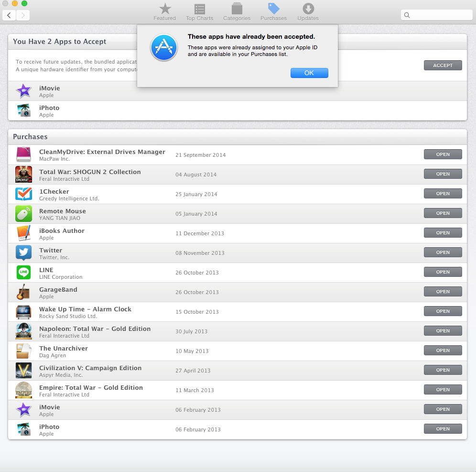Viewport: 476px width, 472px height.
Task: Open Wake Up Time alarm clock
Action: [443, 311]
